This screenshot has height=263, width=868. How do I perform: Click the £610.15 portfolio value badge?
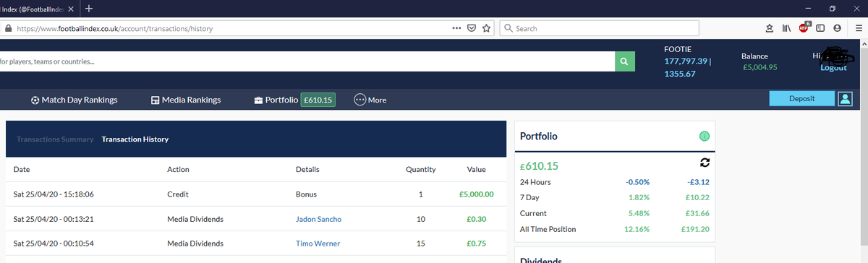point(318,100)
